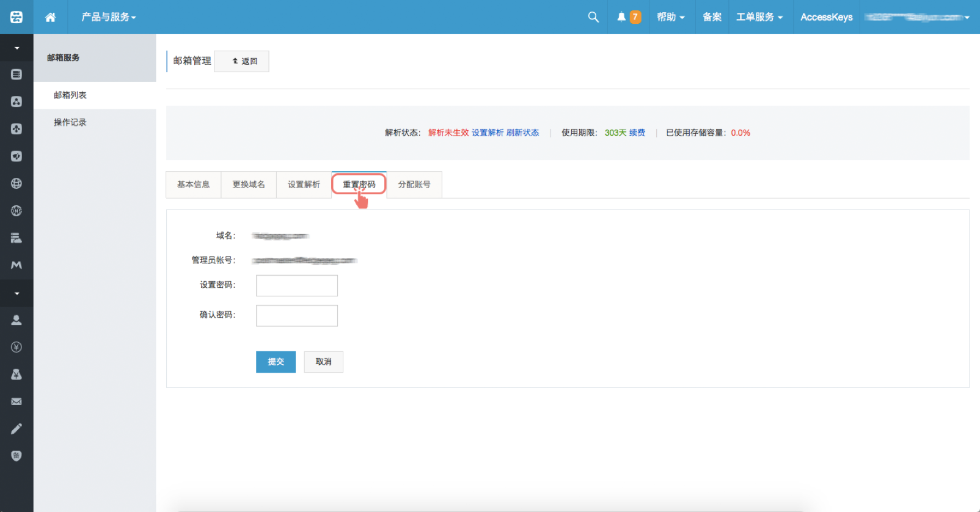
Task: Expand the 产品与服务 dropdown menu
Action: (109, 17)
